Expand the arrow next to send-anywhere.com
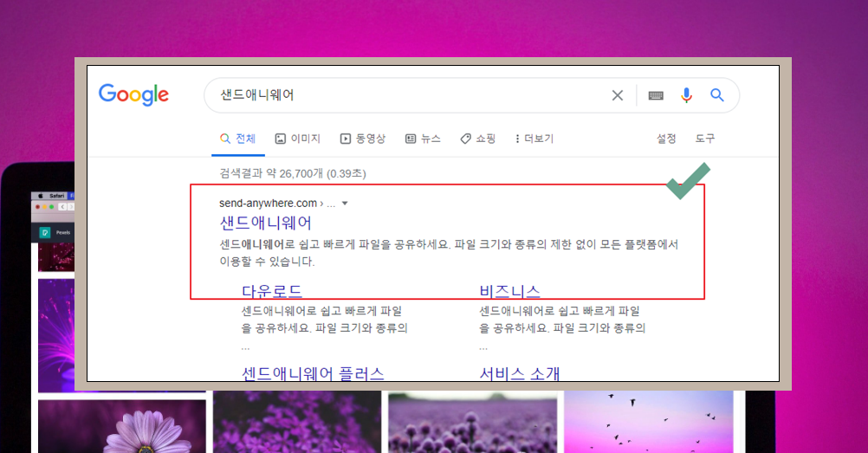This screenshot has height=453, width=868. [345, 204]
